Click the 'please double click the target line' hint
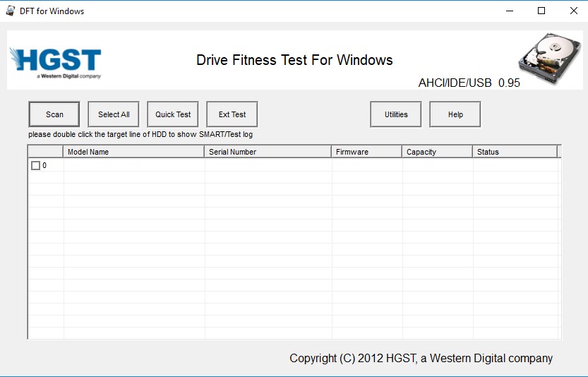The image size is (588, 377). [x=140, y=134]
